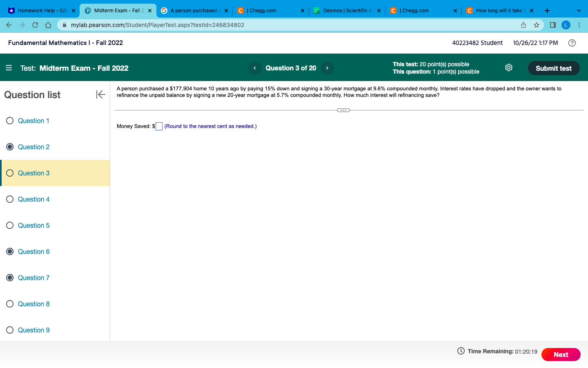Click the hamburger menu beside Test title
The width and height of the screenshot is (588, 368).
click(x=9, y=68)
